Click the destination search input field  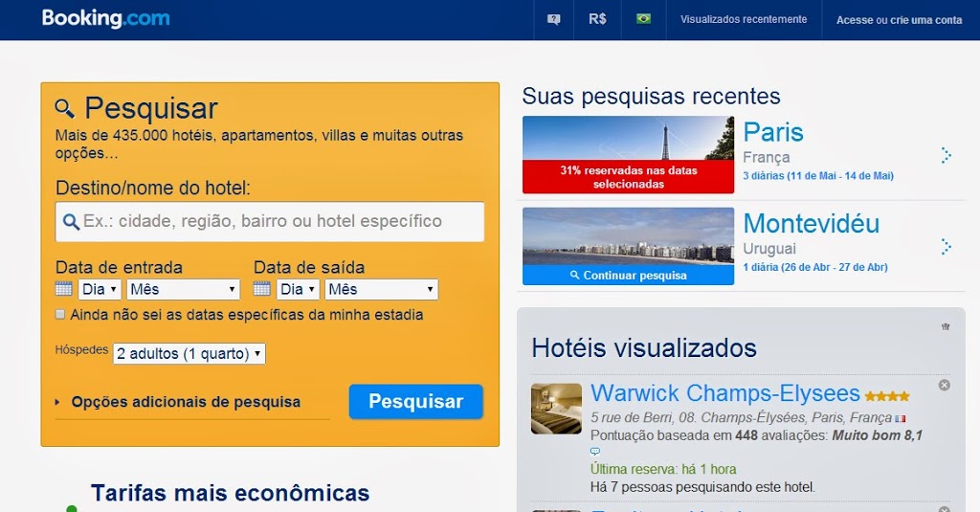(x=279, y=221)
